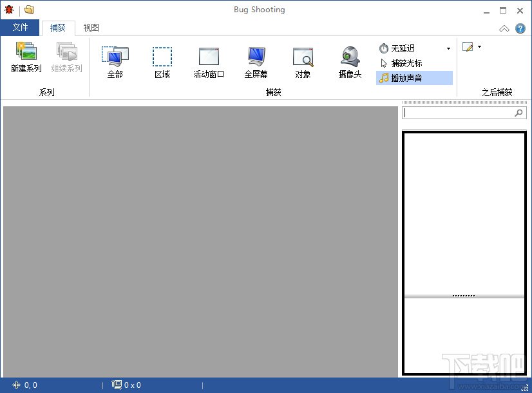The image size is (532, 393).
Task: Click the search magnifier button
Action: [x=519, y=113]
